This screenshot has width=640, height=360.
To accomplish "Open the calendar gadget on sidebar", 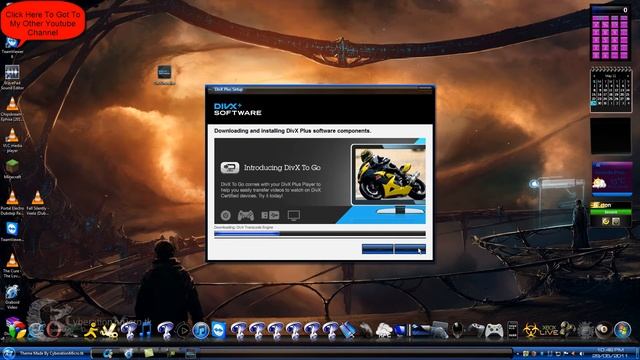I will [611, 89].
